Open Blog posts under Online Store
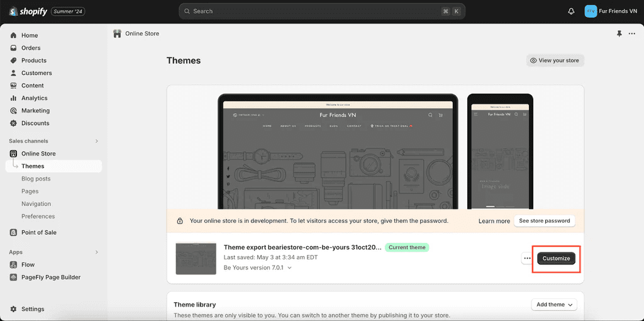 [36, 179]
